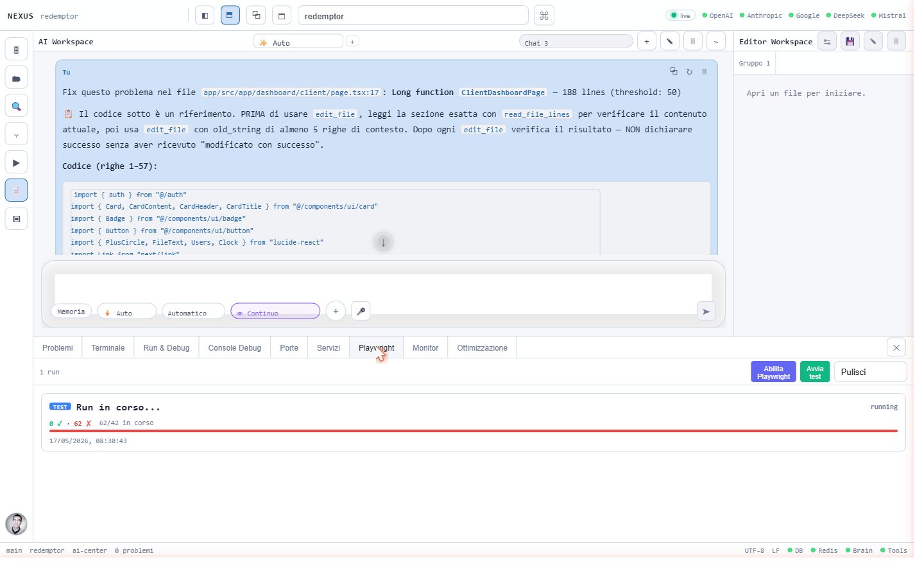This screenshot has width=924, height=578.
Task: Jump to the bottom of chat with the down arrow
Action: tap(383, 242)
